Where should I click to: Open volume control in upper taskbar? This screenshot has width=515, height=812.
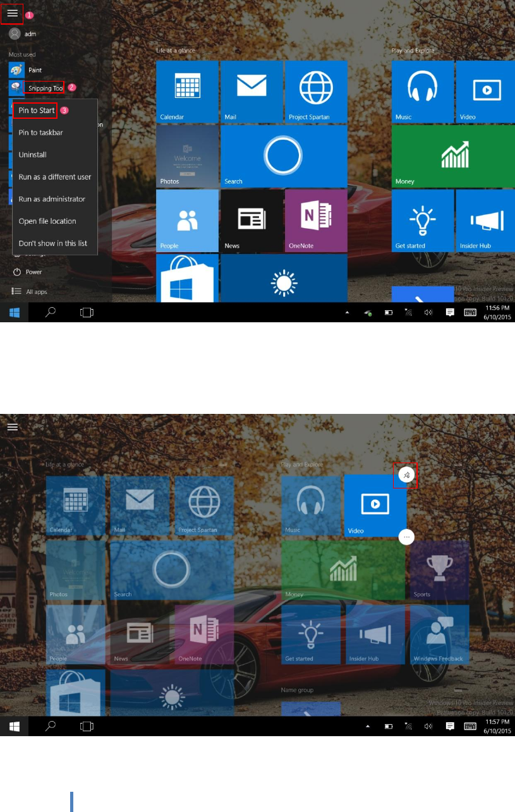[x=428, y=312]
